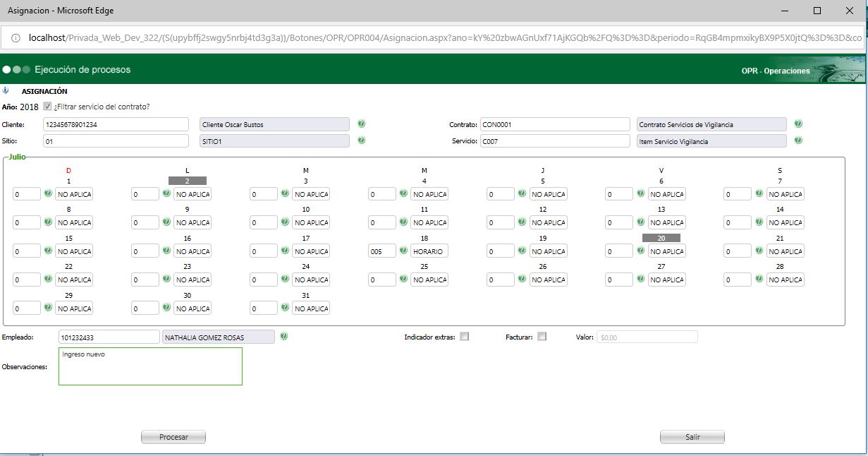Viewport: 868px width, 456px height.
Task: Click the lookup icon for day 12
Action: (522, 222)
